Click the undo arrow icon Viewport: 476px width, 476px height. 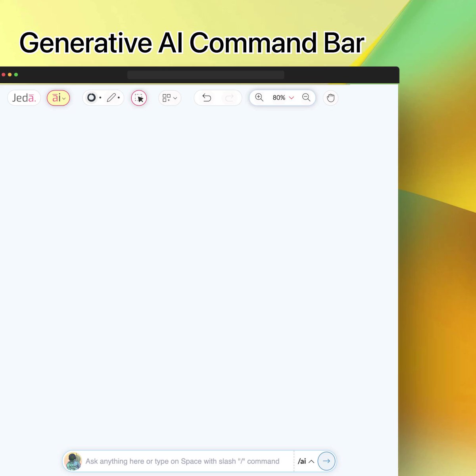(207, 98)
